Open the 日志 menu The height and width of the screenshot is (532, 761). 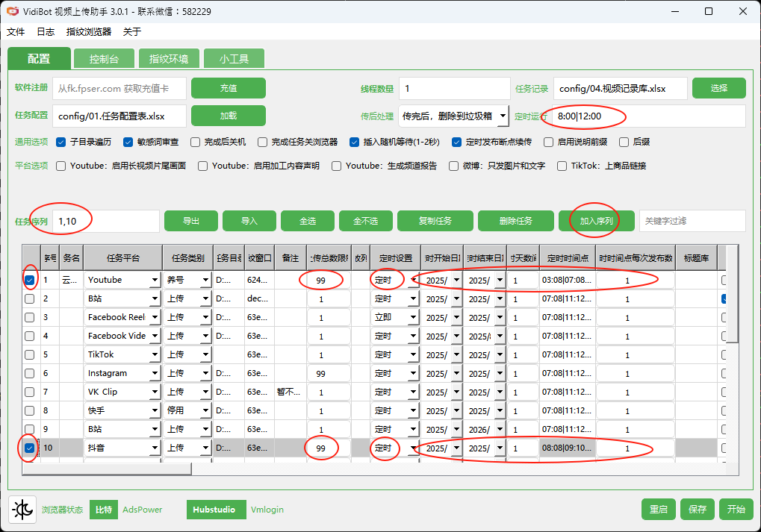[46, 31]
